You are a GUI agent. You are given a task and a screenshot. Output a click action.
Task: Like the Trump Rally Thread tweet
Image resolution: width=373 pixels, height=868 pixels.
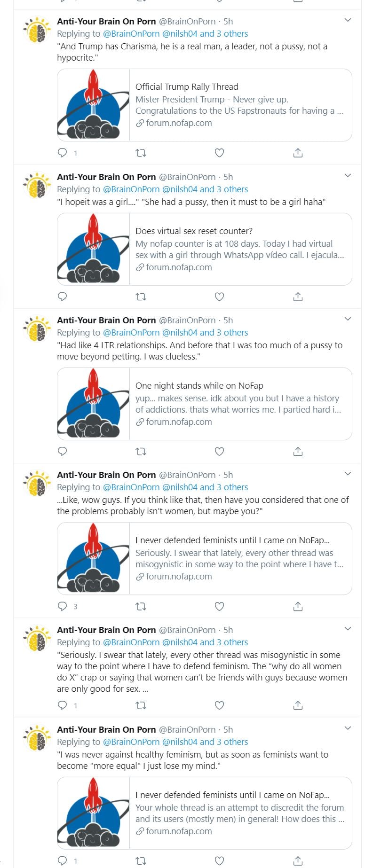[219, 153]
